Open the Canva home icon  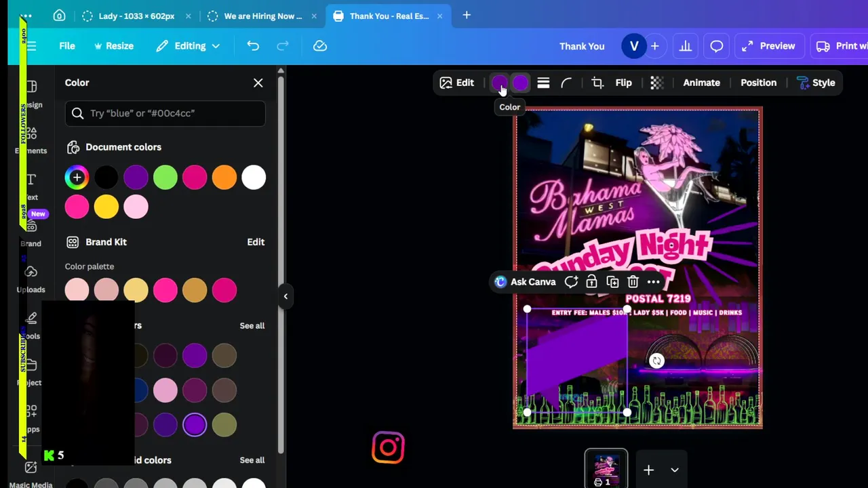pyautogui.click(x=59, y=16)
